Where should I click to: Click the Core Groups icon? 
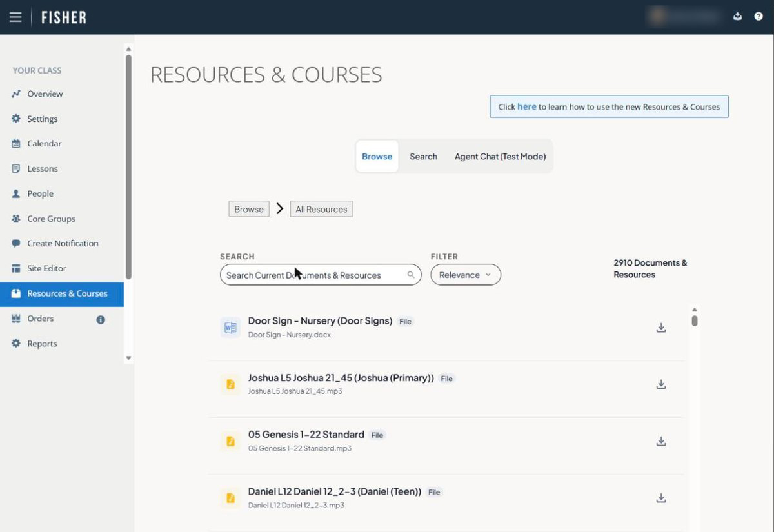tap(16, 219)
